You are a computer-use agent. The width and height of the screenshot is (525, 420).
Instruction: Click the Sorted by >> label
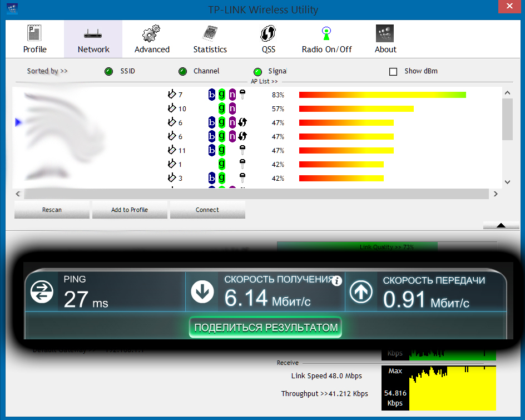pyautogui.click(x=47, y=71)
